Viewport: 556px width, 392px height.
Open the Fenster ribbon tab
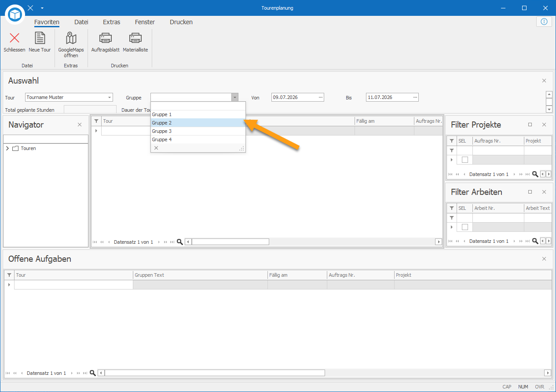(x=145, y=22)
